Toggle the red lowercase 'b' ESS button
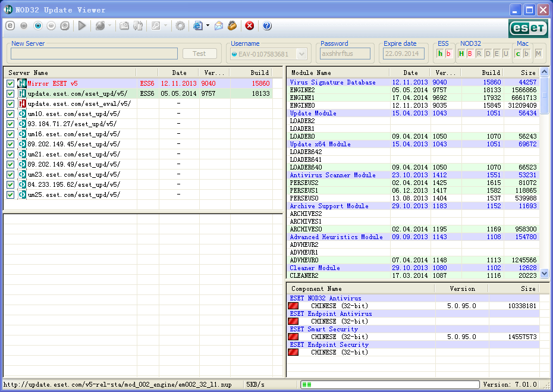The width and height of the screenshot is (553, 392). tap(448, 54)
